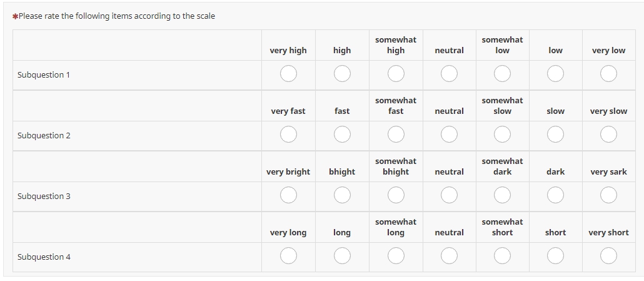The image size is (644, 281).
Task: Pick 'dark' for Subquestion 3
Action: (555, 195)
